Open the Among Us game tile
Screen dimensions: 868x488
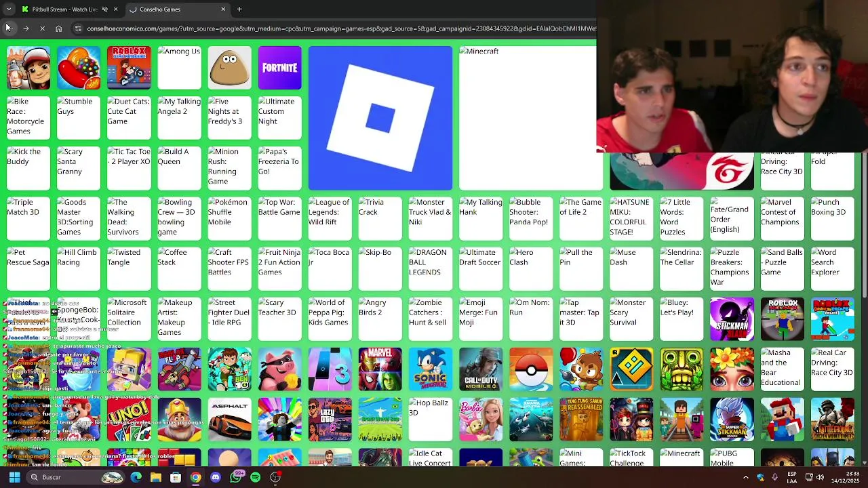[179, 68]
